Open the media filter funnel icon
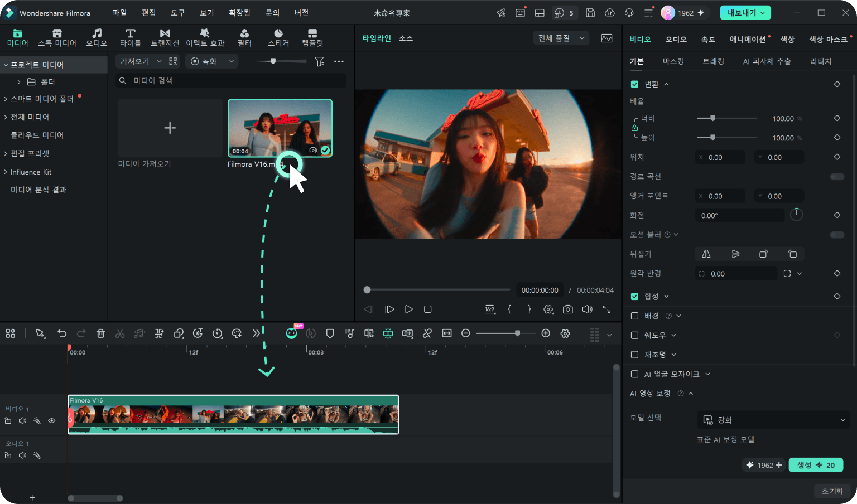The image size is (857, 504). click(319, 61)
